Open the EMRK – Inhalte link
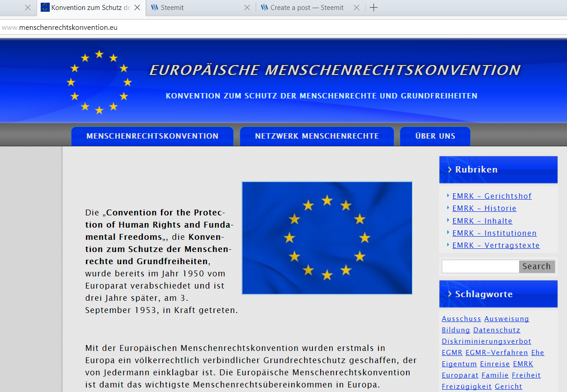Viewport: 567px width, 392px height. [x=482, y=221]
